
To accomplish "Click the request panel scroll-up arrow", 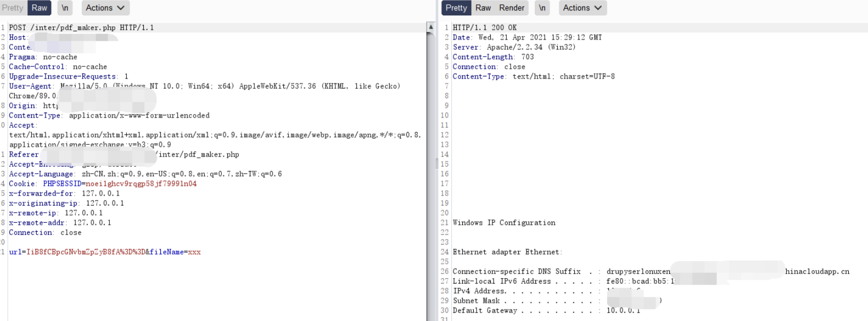I will (x=431, y=27).
